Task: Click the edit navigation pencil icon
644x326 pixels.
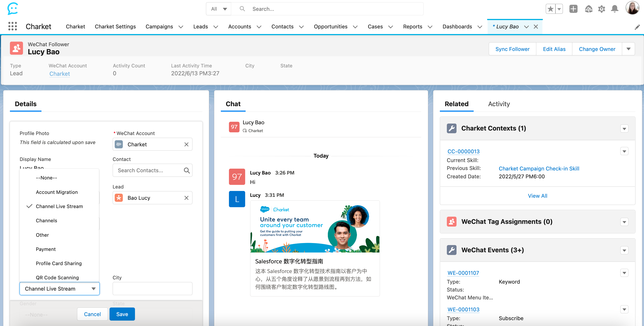Action: click(637, 27)
